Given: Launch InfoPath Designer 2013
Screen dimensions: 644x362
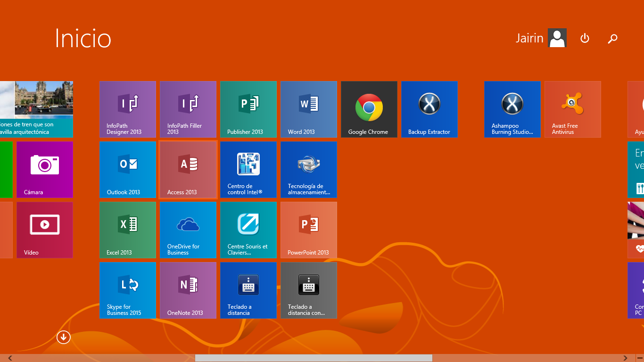Looking at the screenshot, I should click(128, 109).
